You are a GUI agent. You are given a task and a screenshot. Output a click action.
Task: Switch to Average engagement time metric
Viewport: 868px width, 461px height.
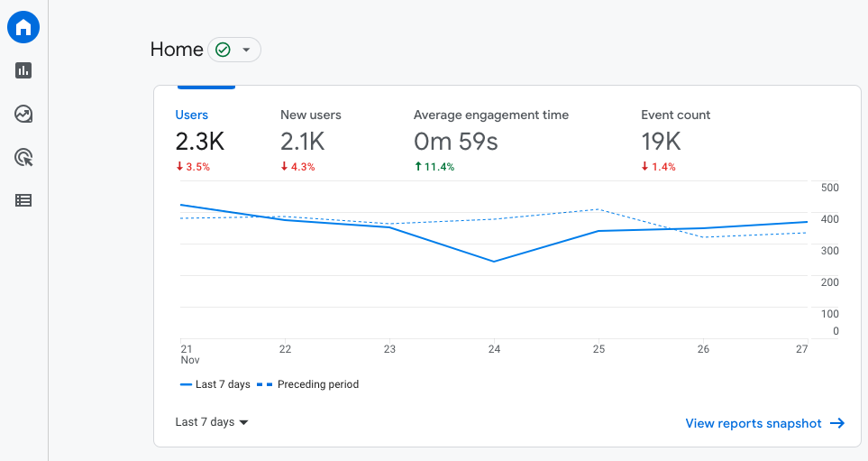tap(490, 115)
